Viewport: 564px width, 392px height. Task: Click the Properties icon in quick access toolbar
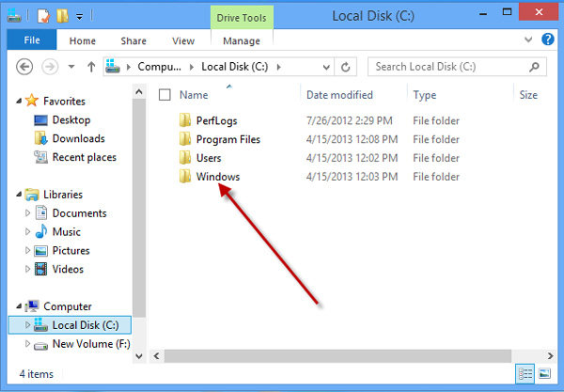pyautogui.click(x=43, y=16)
